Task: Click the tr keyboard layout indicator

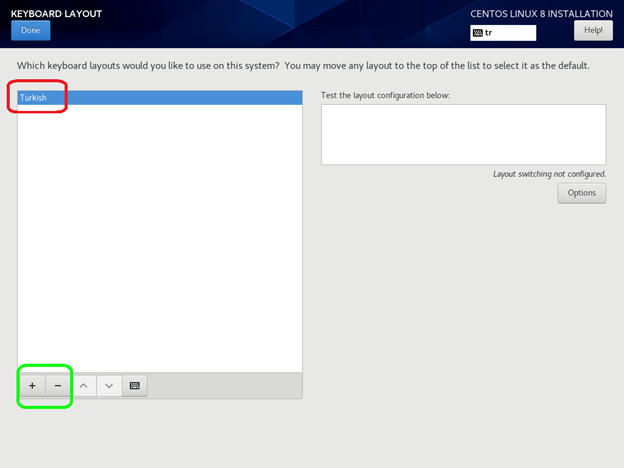Action: coord(503,33)
